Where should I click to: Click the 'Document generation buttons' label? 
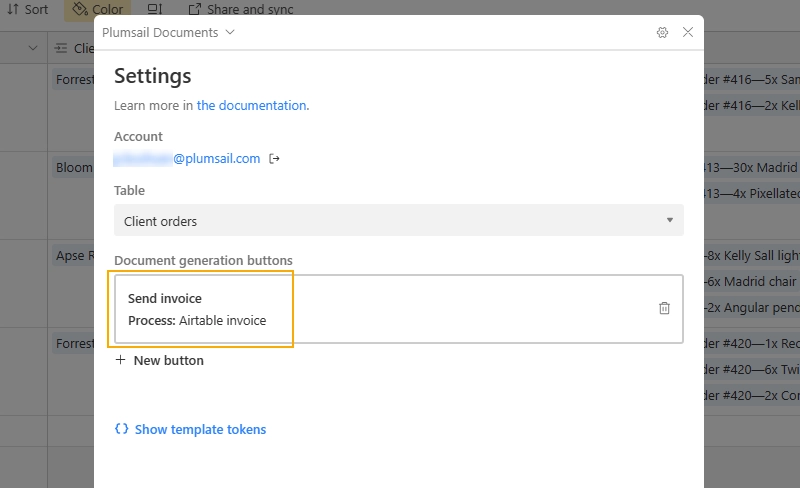(x=203, y=260)
